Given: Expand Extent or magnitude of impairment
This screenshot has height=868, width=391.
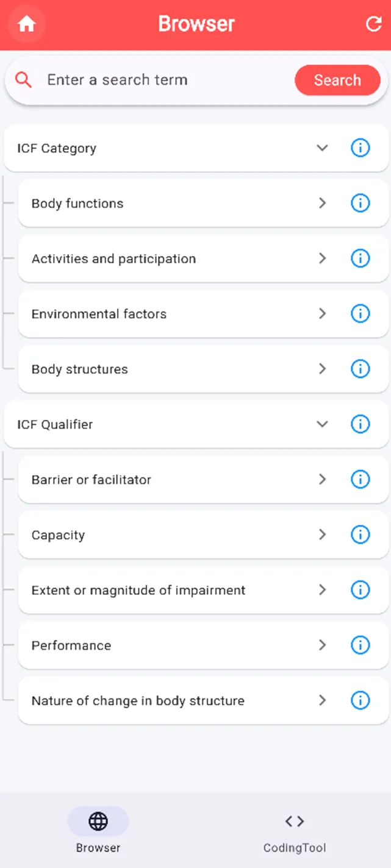Looking at the screenshot, I should coord(323,590).
